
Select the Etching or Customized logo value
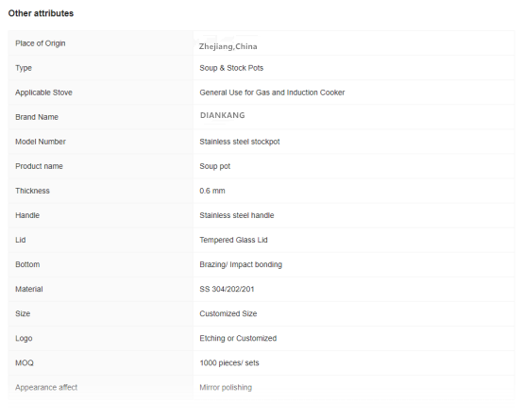click(x=238, y=338)
